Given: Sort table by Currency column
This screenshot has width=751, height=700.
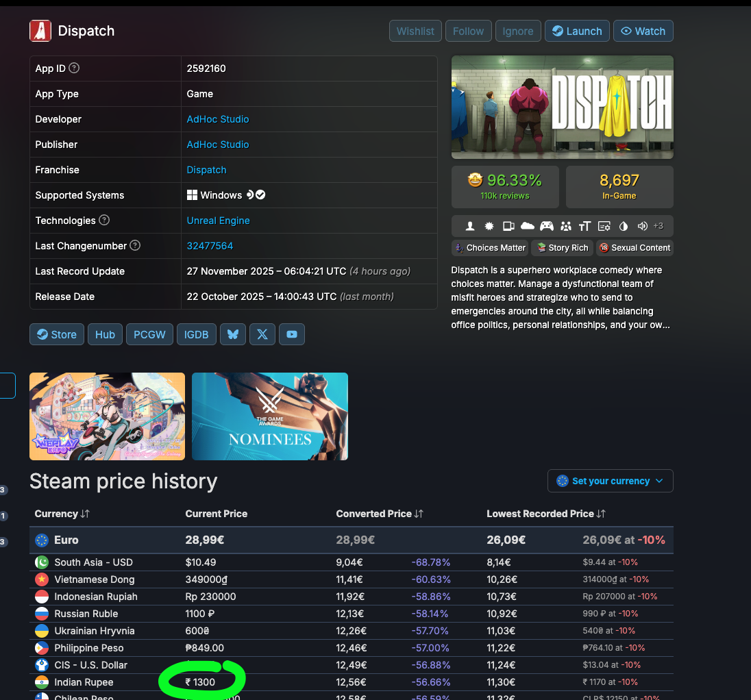Looking at the screenshot, I should pyautogui.click(x=62, y=514).
